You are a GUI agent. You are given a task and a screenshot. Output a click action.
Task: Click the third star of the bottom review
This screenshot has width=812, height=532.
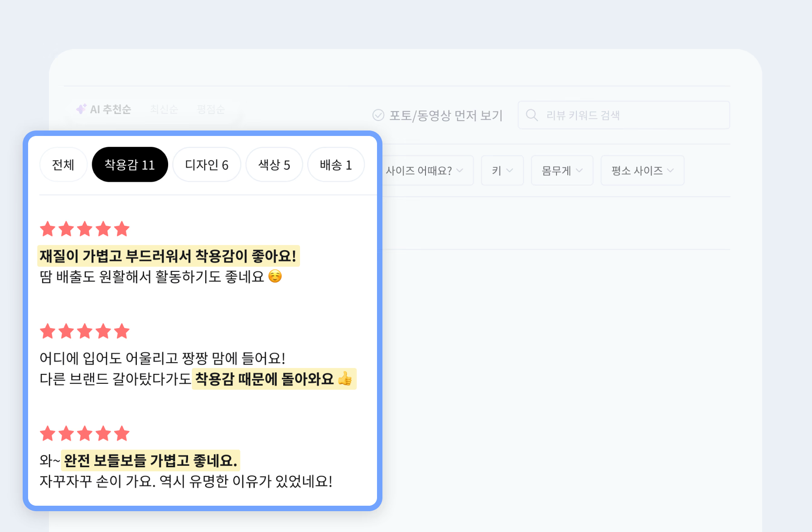click(84, 434)
